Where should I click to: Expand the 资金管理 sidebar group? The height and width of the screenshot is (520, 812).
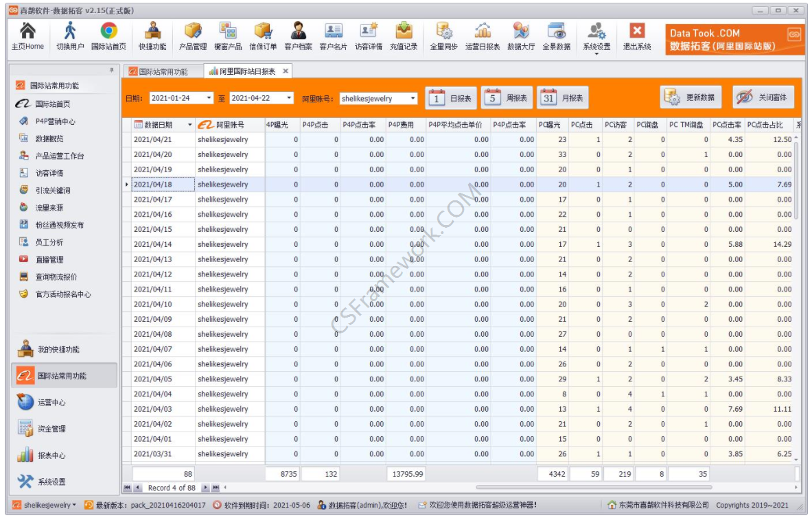point(65,429)
